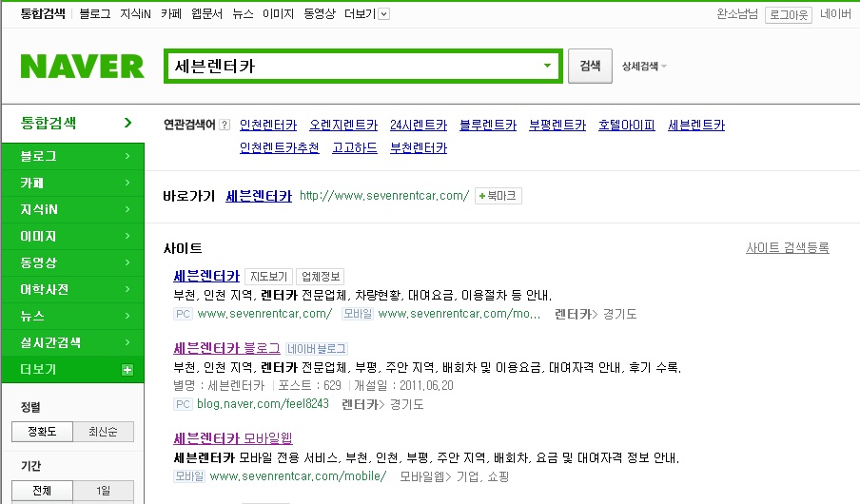Open the 웹문서 top tab
Image resolution: width=860 pixels, height=504 pixels.
(x=206, y=13)
